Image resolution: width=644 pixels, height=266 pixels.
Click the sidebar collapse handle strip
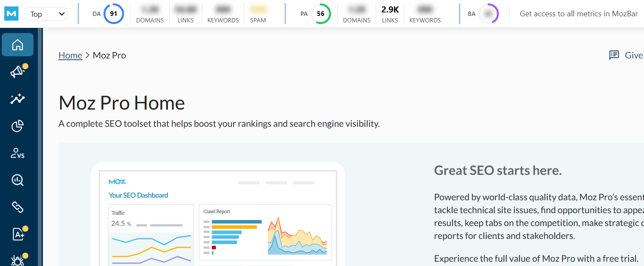(40, 147)
